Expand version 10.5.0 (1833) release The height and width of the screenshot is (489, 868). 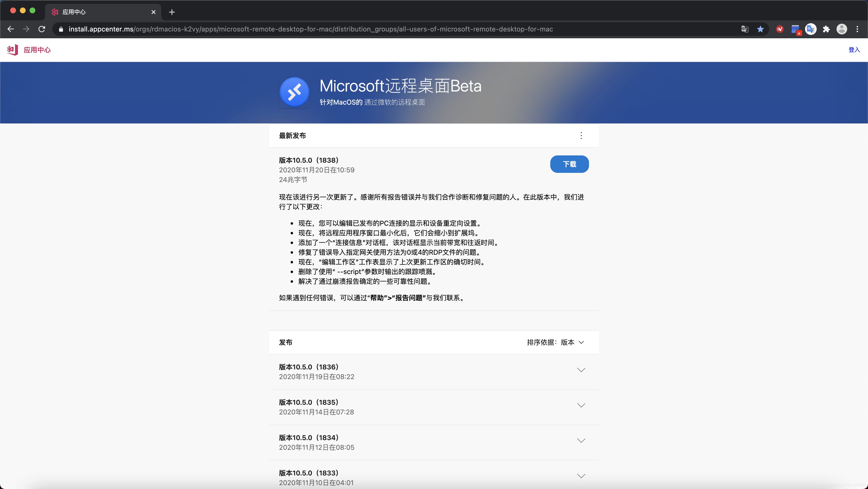tap(581, 476)
